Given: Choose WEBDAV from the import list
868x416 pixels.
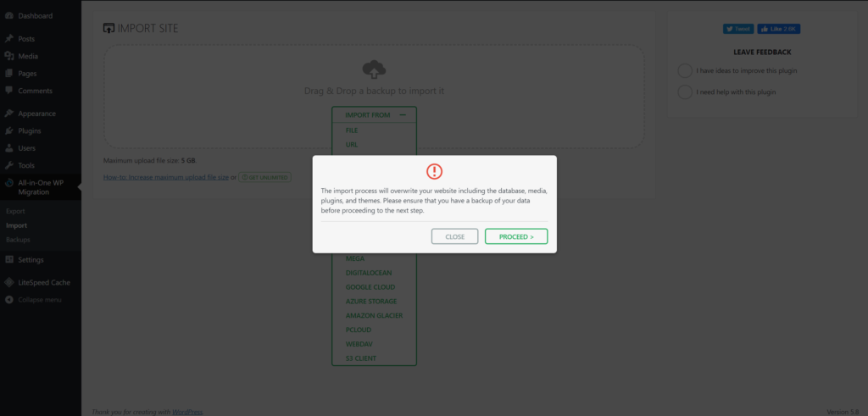Looking at the screenshot, I should [x=359, y=344].
